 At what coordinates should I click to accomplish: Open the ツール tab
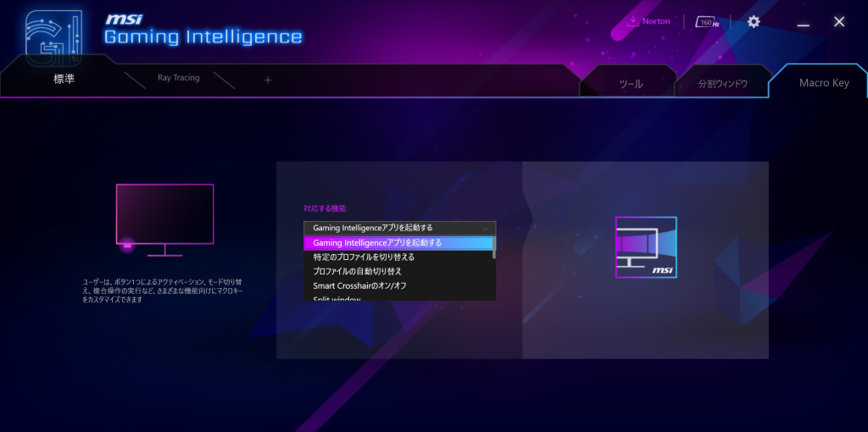631,84
